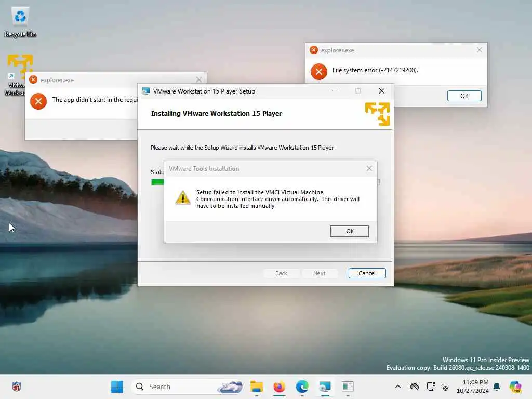Click the warning triangle icon in VMware Tools dialog

182,197
